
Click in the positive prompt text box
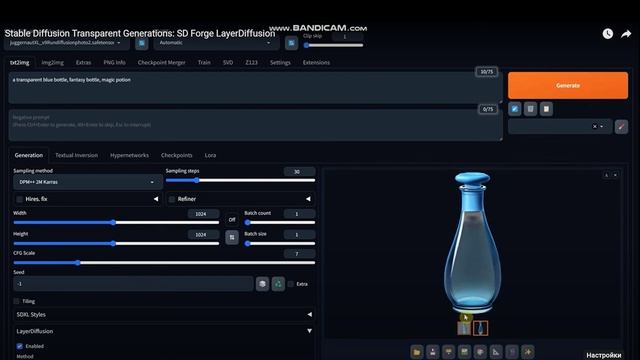(x=255, y=88)
